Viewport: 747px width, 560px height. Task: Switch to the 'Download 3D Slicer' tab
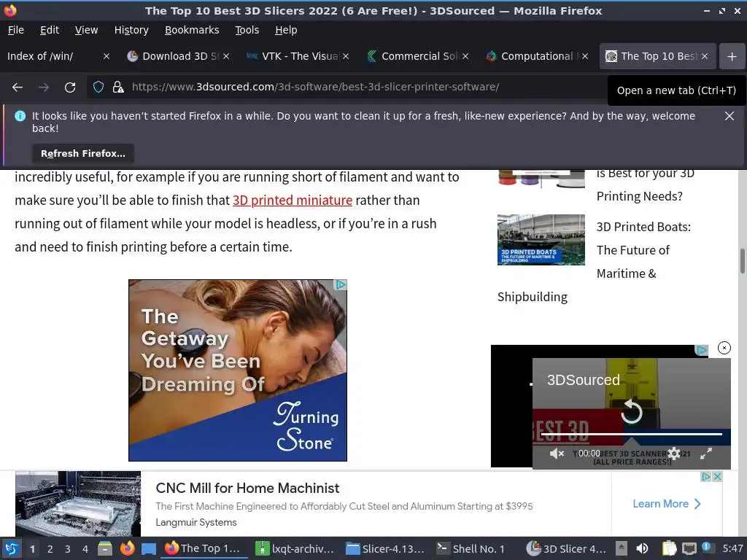coord(172,56)
